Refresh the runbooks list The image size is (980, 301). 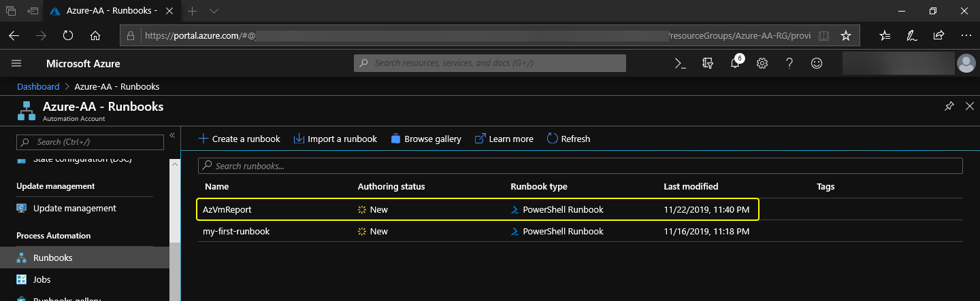pos(568,139)
